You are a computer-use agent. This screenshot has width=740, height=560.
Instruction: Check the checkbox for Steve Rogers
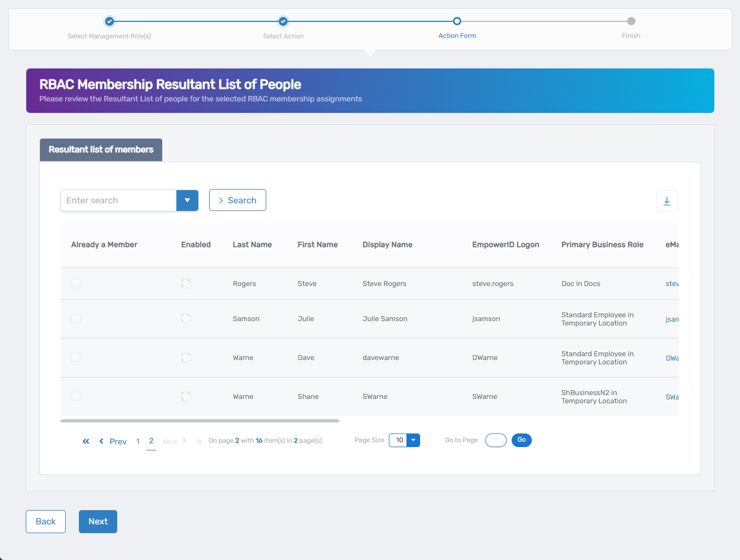coord(76,283)
